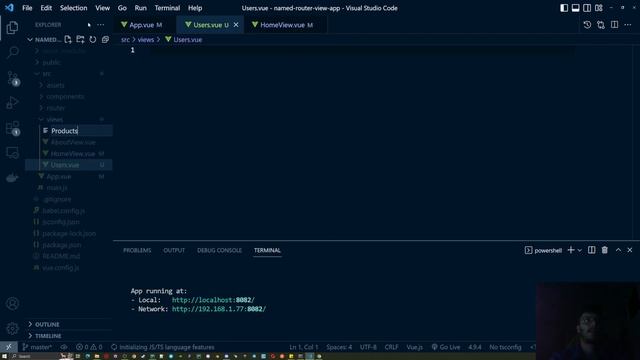Click errors and warnings count in status bar
Screen dimensions: 640x360
click(x=89, y=347)
